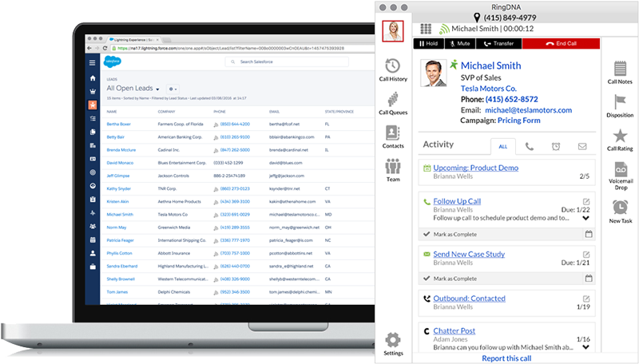Screen dimensions: 639x364
Task: Open lead Brenda Mcclure
Action: click(121, 150)
